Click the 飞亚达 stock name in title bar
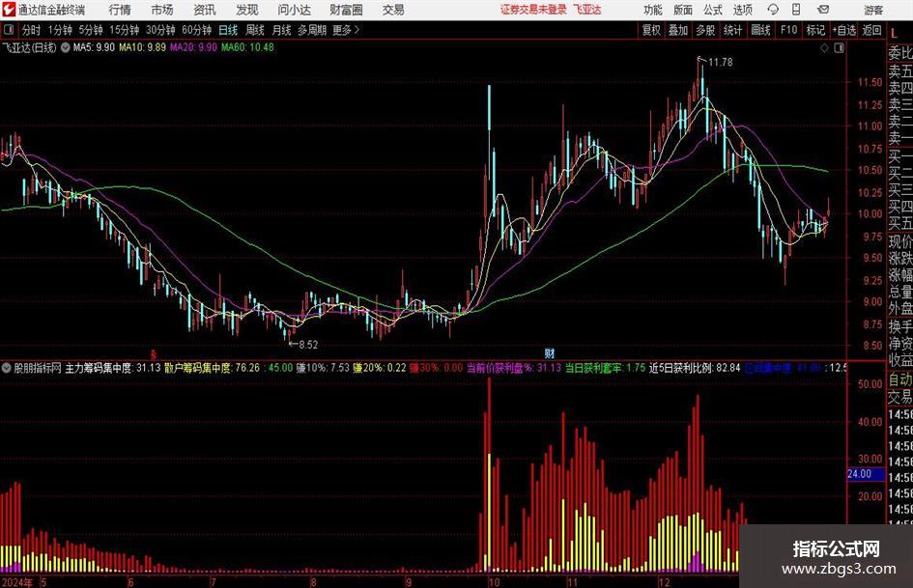 click(x=587, y=10)
